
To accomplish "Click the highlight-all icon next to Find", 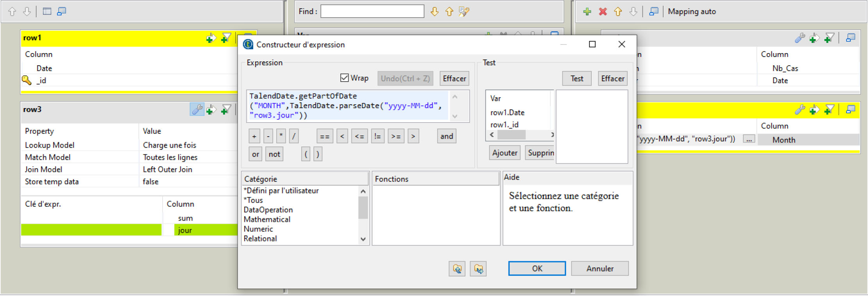I will pyautogui.click(x=464, y=12).
